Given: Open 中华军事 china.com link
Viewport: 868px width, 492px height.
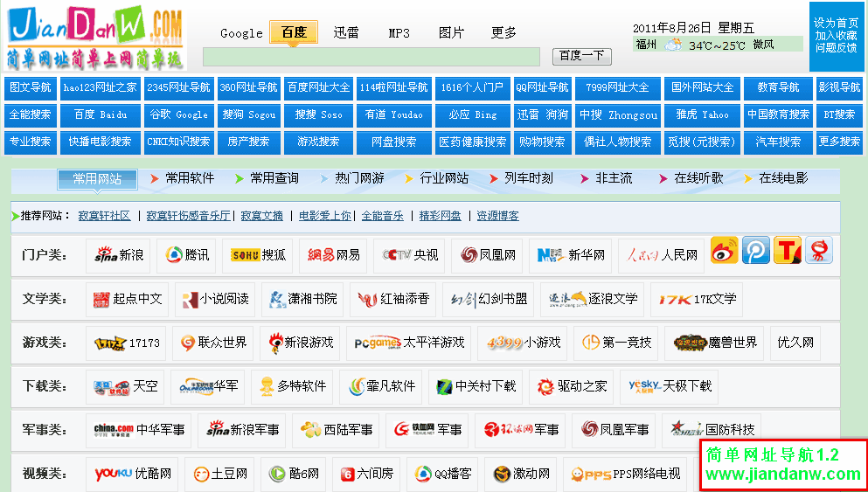Looking at the screenshot, I should coord(138,430).
